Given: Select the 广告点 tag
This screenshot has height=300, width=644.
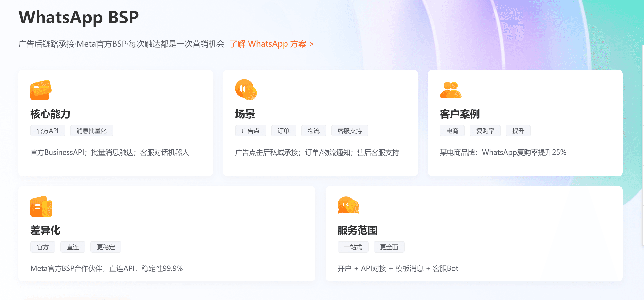Looking at the screenshot, I should 250,131.
